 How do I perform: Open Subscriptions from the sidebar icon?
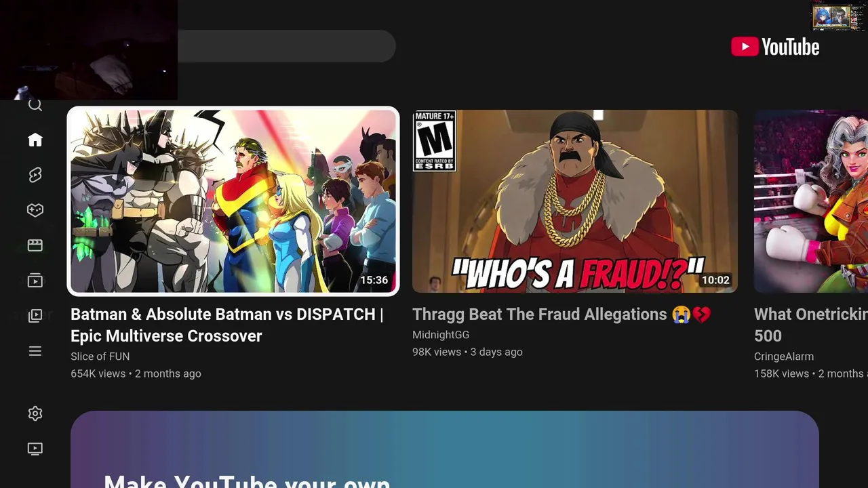pos(35,281)
